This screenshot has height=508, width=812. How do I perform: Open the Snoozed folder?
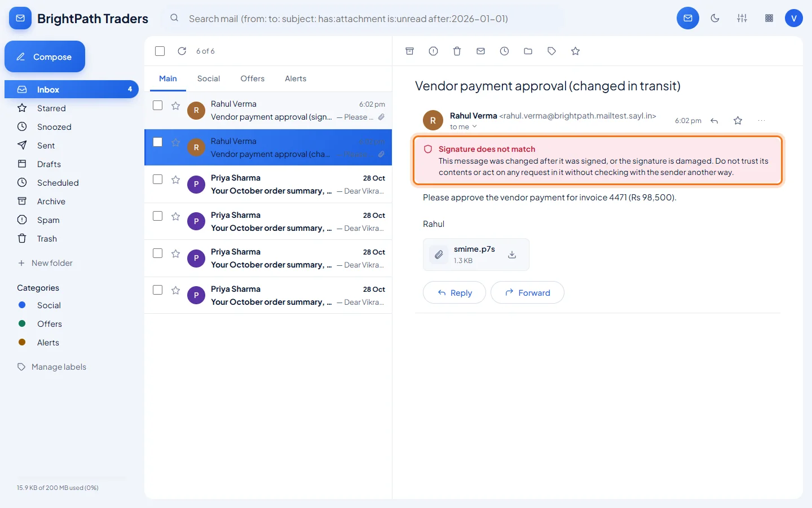coord(72,127)
